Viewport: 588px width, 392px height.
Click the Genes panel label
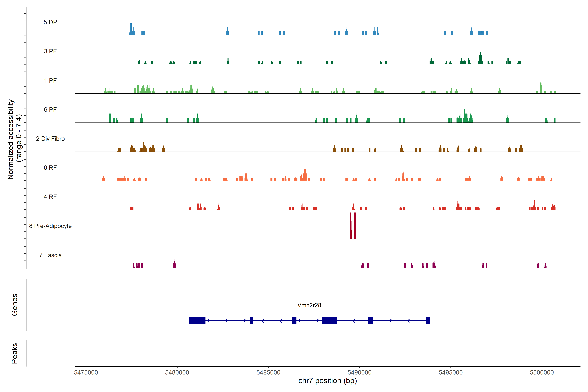(15, 305)
